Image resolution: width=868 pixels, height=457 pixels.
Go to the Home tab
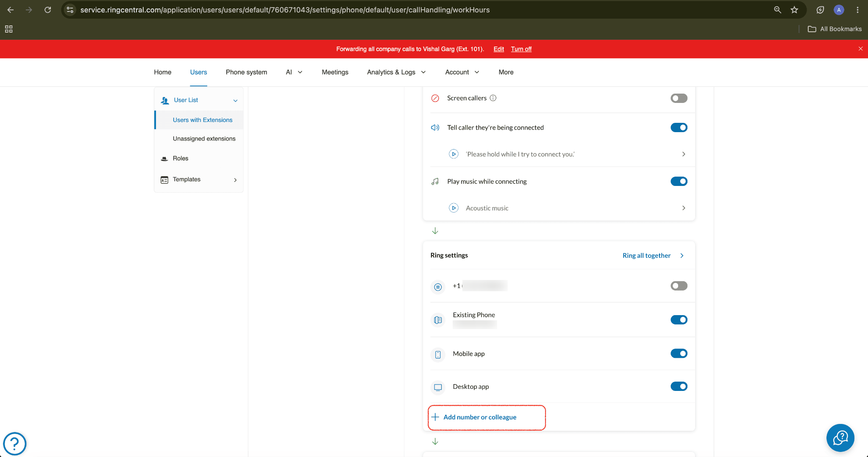click(163, 72)
